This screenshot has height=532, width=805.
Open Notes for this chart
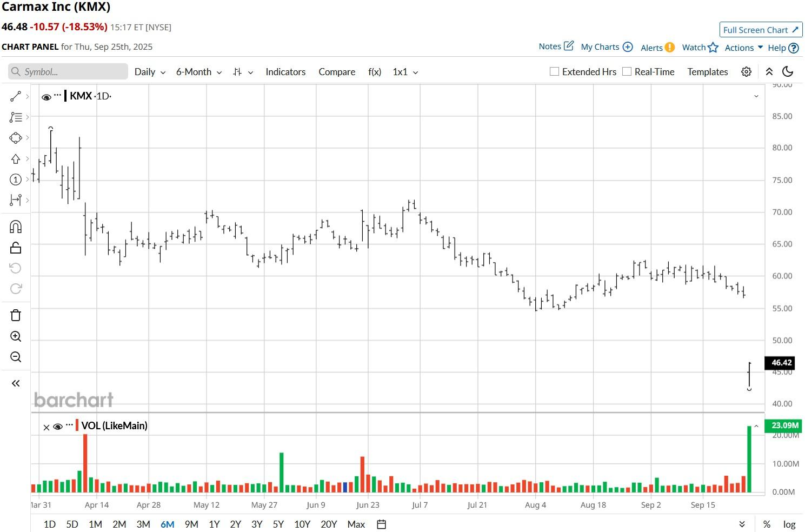tap(556, 46)
